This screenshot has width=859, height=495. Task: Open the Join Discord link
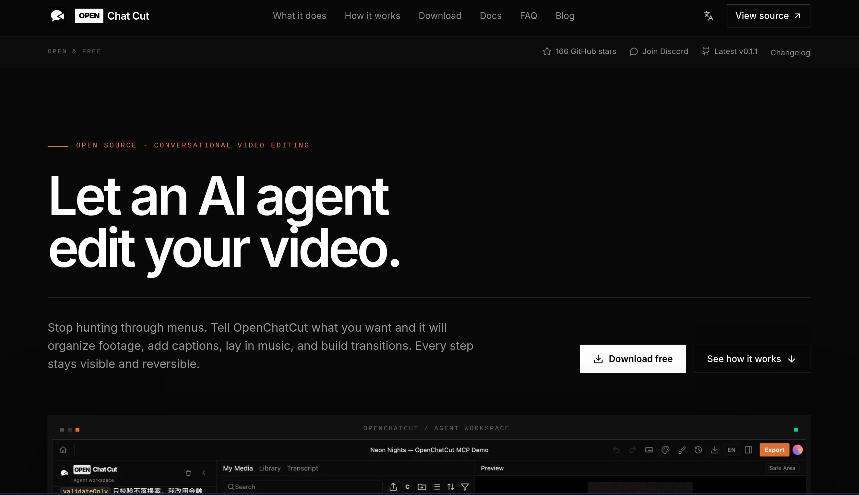[659, 51]
